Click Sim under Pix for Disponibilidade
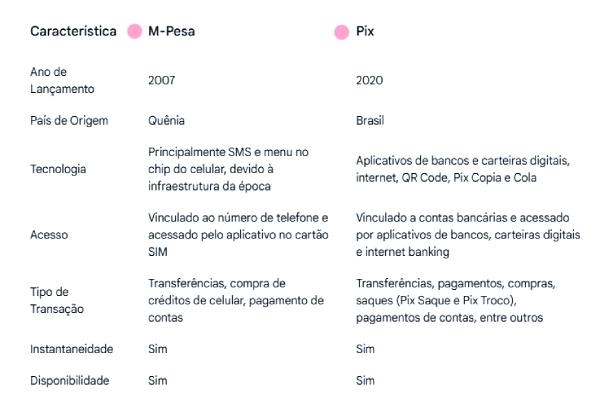Image resolution: width=600 pixels, height=400 pixels. point(365,380)
